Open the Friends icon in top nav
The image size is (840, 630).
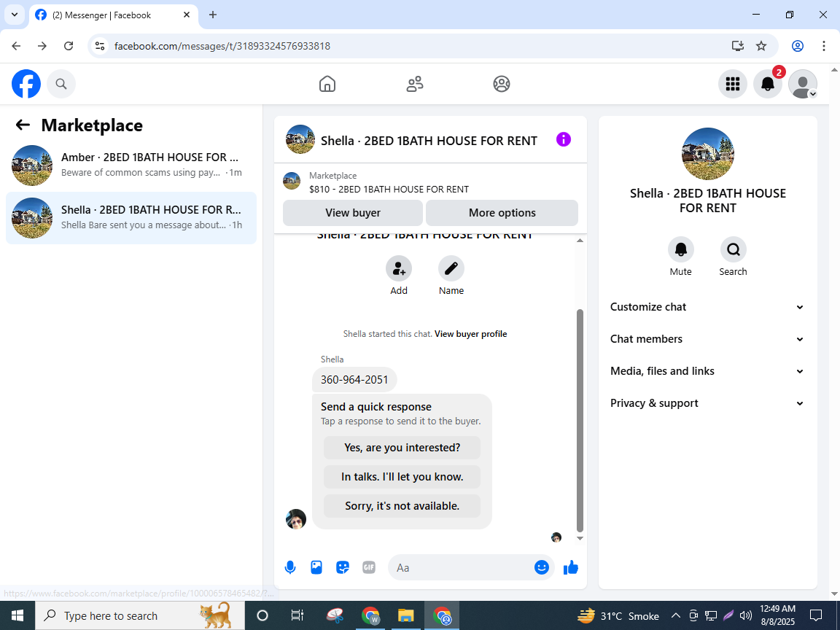415,84
